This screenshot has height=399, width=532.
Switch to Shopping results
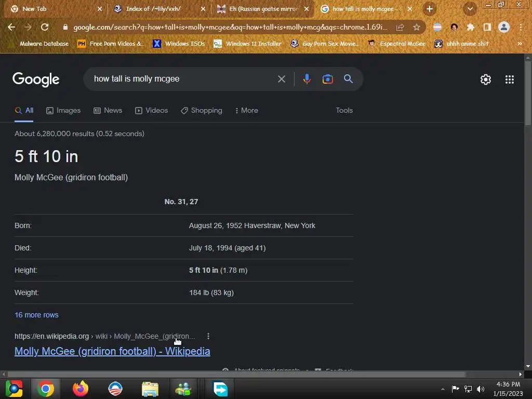[202, 111]
